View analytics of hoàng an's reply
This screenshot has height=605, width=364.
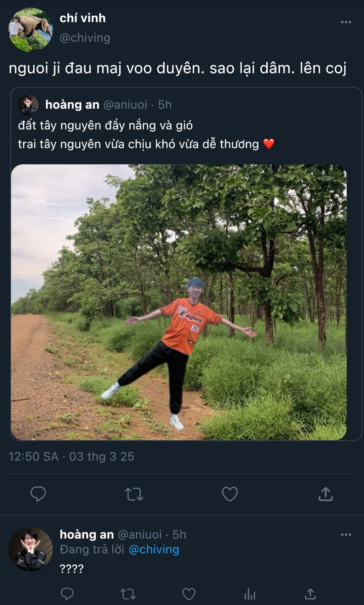coord(250,594)
